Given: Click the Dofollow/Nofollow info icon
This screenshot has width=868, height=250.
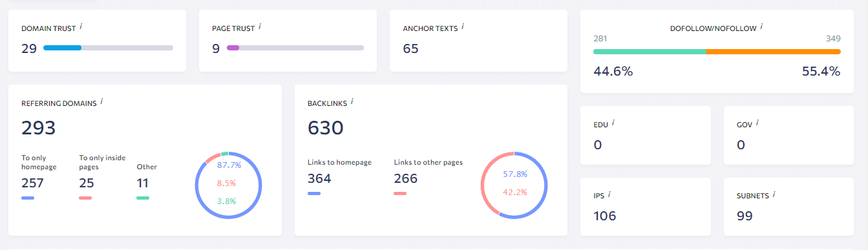Looking at the screenshot, I should coord(761,27).
